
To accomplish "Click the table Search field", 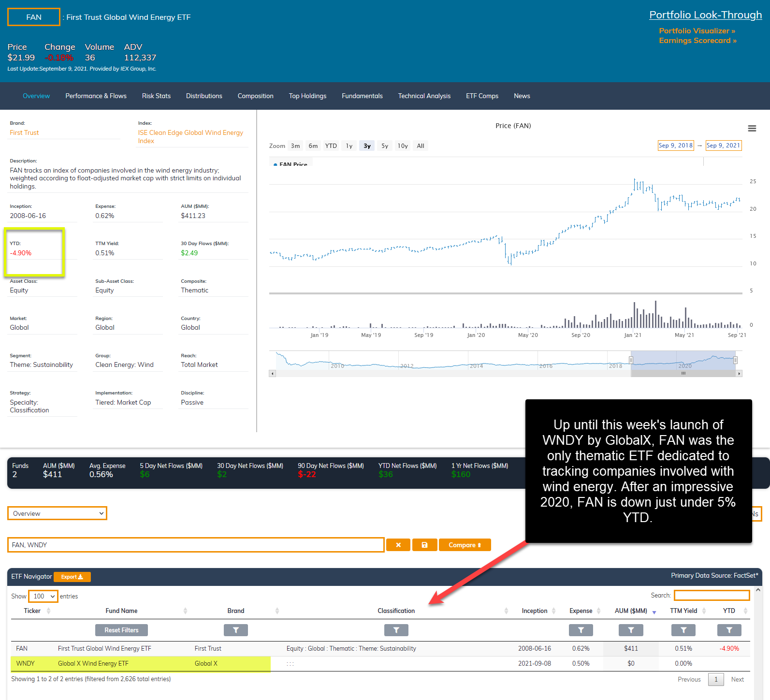I will (712, 596).
